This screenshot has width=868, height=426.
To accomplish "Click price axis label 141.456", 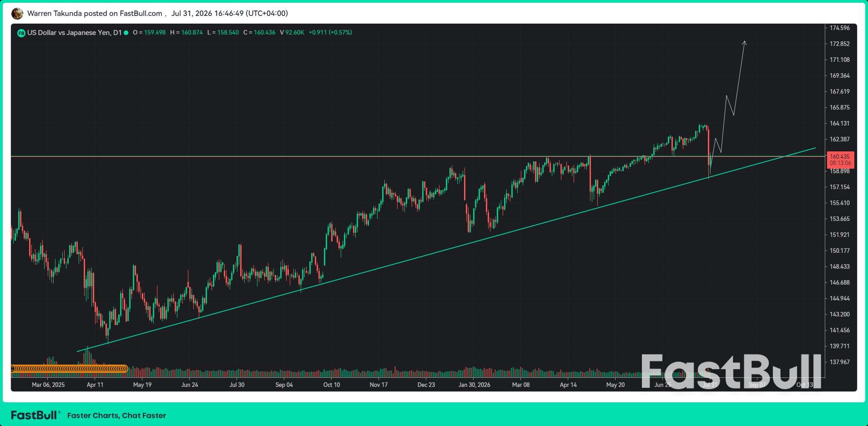I will click(839, 331).
